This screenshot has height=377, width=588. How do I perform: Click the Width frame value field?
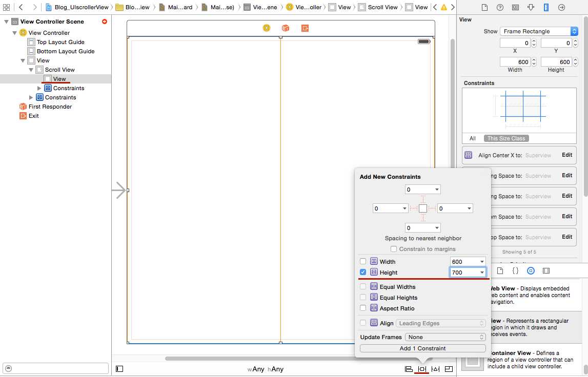[515, 62]
